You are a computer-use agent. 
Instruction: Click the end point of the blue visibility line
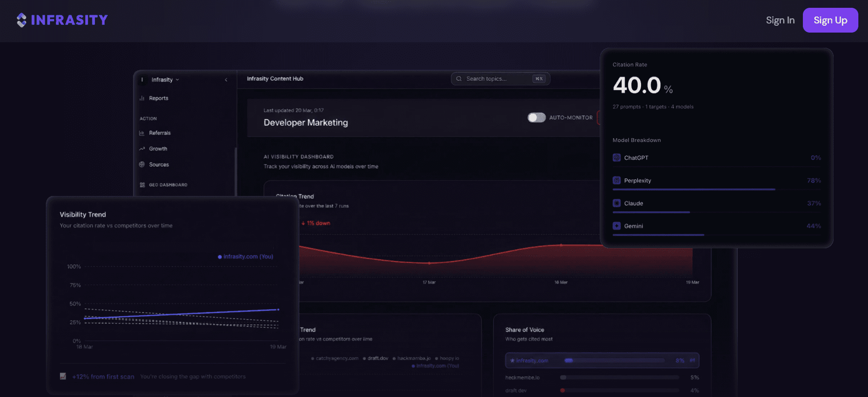[x=278, y=310]
